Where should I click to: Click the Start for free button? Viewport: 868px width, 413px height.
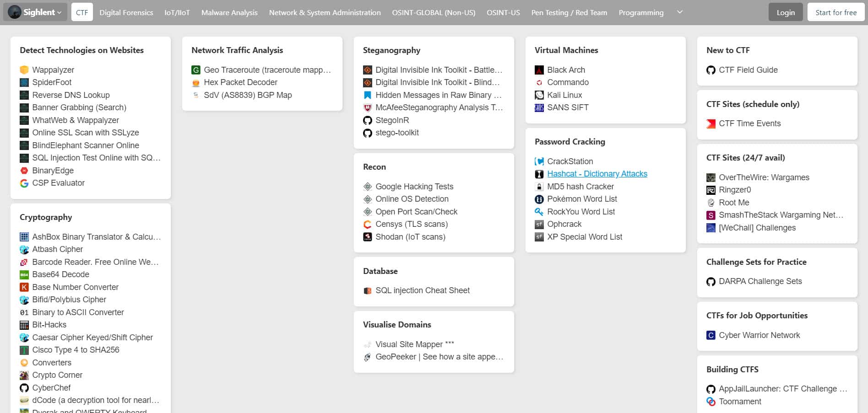(x=836, y=12)
